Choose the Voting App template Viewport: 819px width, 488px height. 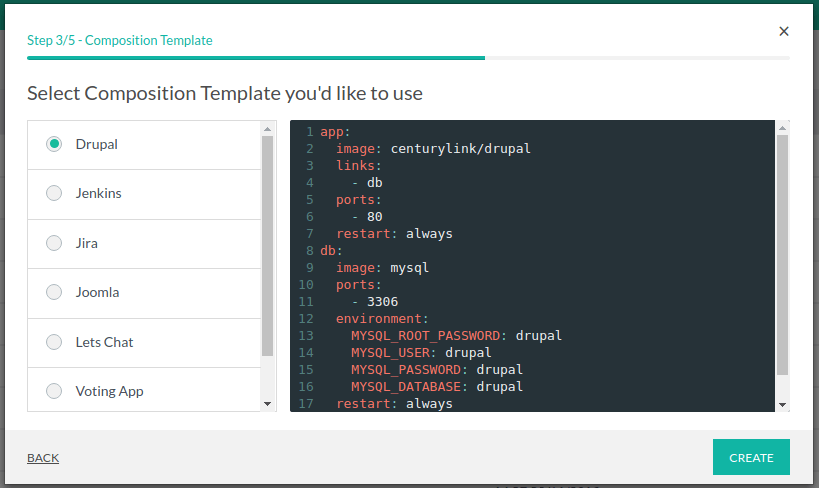pos(54,391)
